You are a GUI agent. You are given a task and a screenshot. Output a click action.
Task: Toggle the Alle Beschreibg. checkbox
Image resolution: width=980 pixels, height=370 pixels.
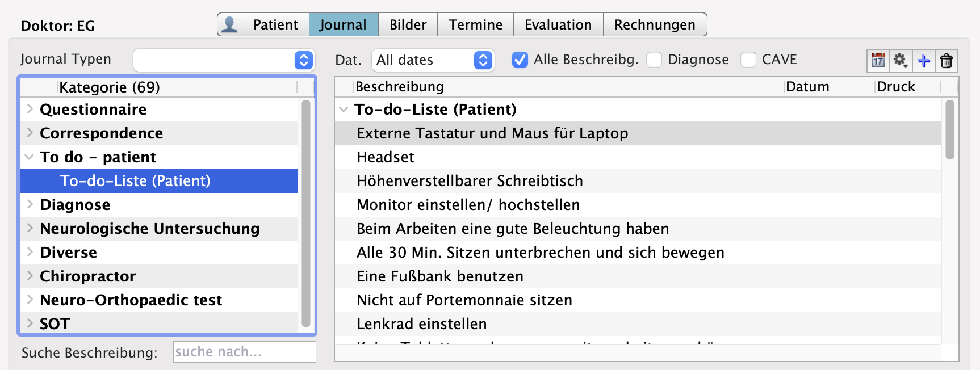pyautogui.click(x=520, y=60)
